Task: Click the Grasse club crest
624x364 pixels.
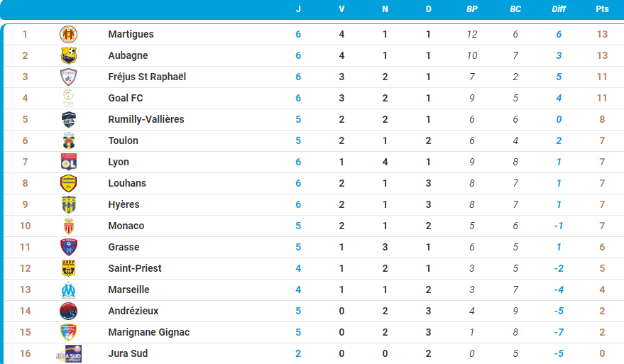Action: click(x=69, y=247)
